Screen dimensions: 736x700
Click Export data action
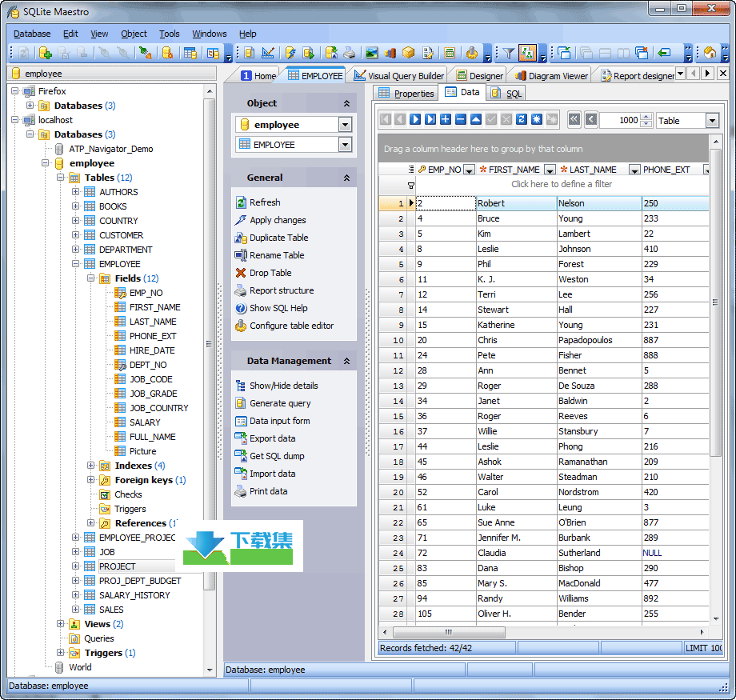[x=266, y=438]
